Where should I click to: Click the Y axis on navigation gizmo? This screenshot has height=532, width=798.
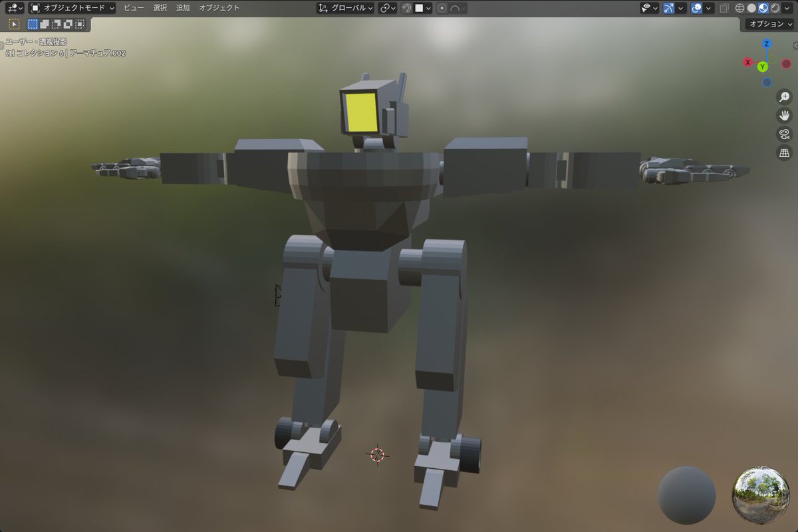tap(763, 66)
